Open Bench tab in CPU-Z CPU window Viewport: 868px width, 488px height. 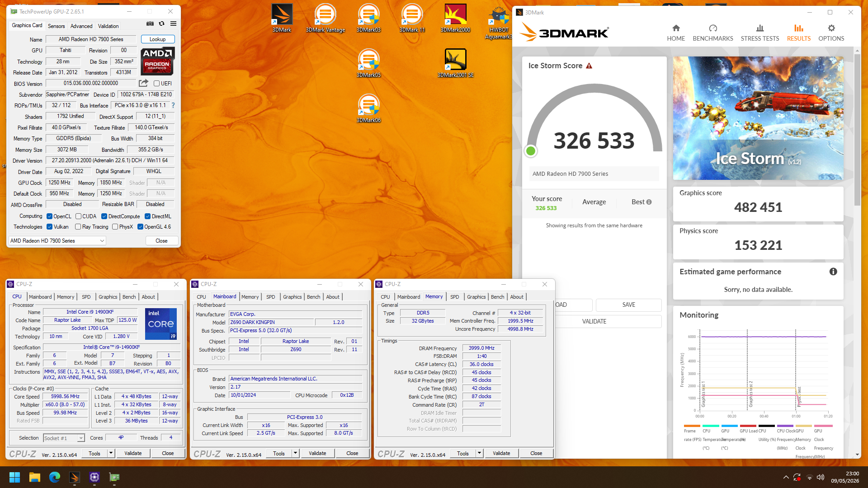(x=129, y=297)
